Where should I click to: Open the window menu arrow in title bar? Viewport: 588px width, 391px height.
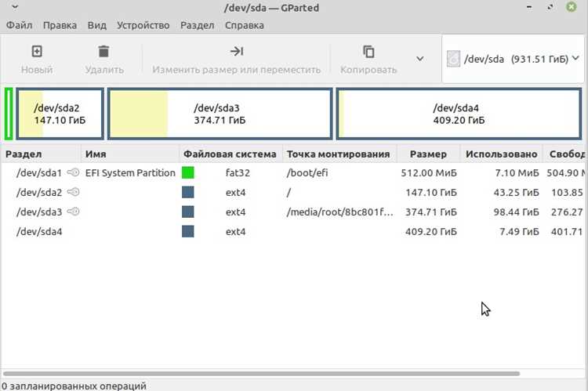tap(15, 7)
